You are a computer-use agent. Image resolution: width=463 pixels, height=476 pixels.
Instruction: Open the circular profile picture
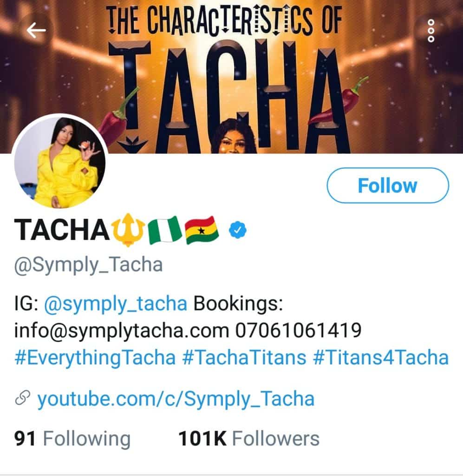pyautogui.click(x=60, y=162)
